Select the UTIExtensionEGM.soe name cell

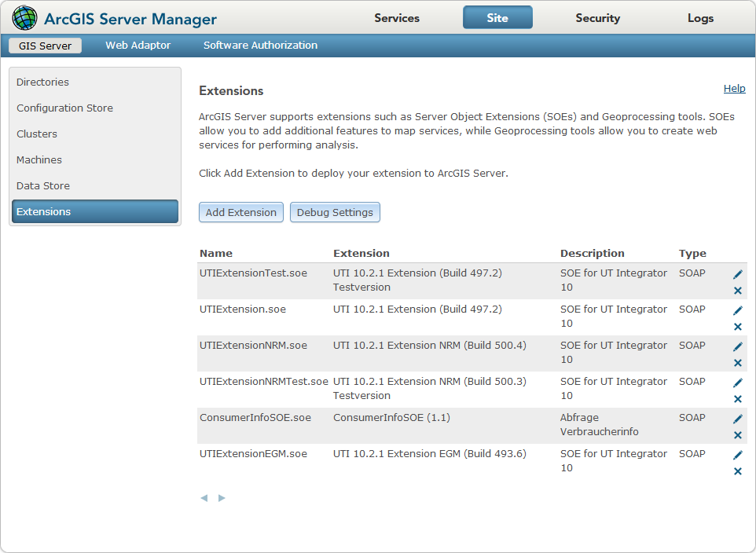(253, 454)
